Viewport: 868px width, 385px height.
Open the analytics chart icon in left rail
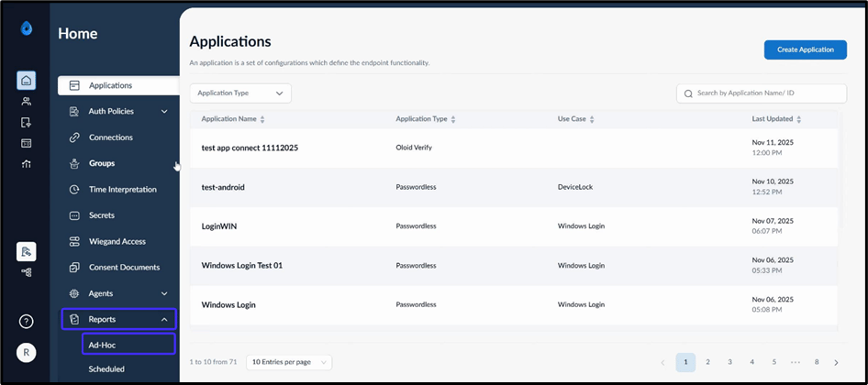[26, 164]
